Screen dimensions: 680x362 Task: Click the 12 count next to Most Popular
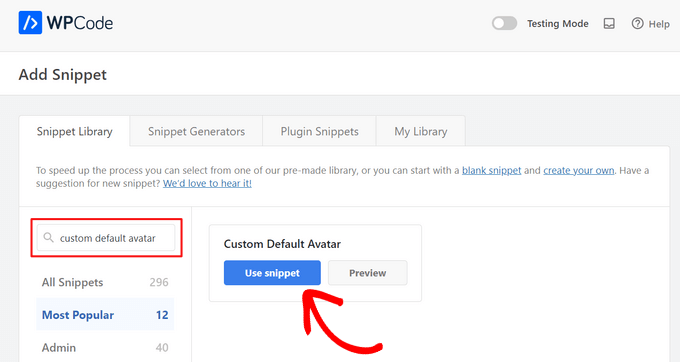click(x=162, y=315)
